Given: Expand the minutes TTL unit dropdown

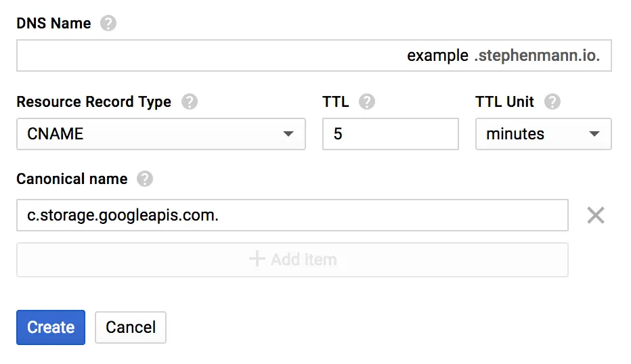Looking at the screenshot, I should coord(543,134).
